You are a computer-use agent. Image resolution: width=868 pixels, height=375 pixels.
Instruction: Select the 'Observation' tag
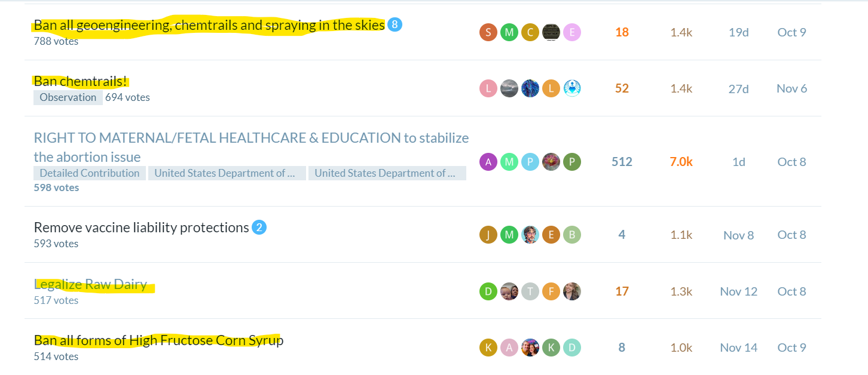[68, 97]
